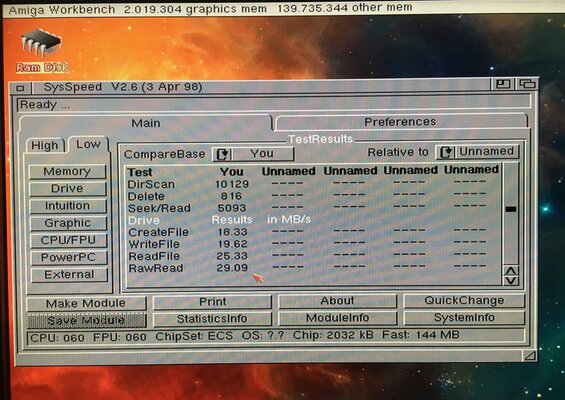This screenshot has height=400, width=565.
Task: Open StatisticsInfo
Action: pyautogui.click(x=212, y=319)
